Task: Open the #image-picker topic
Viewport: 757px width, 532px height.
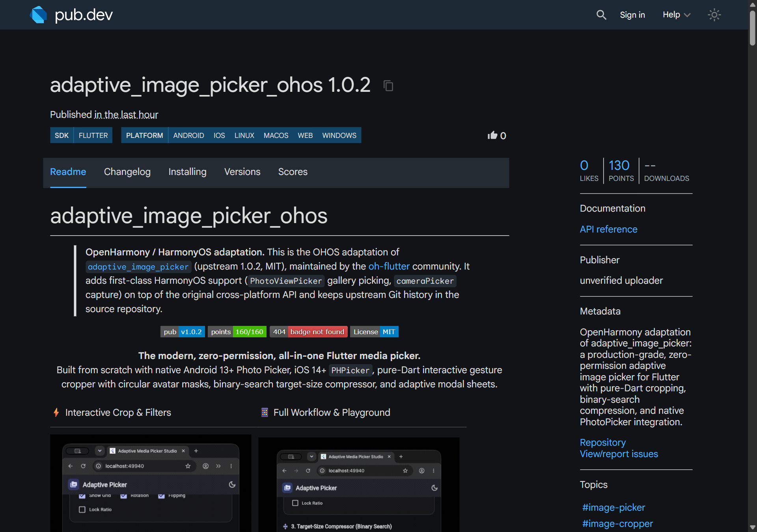Action: (x=613, y=508)
